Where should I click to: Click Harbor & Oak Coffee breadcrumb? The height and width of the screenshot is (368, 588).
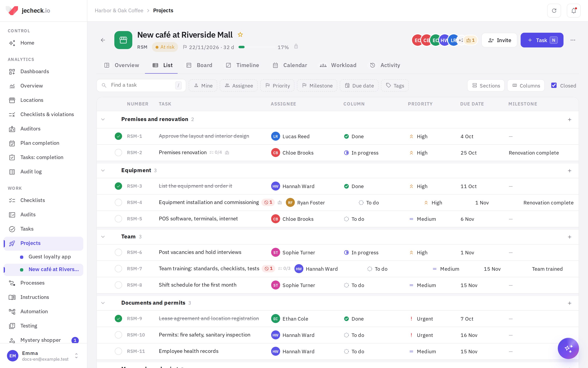pos(119,10)
